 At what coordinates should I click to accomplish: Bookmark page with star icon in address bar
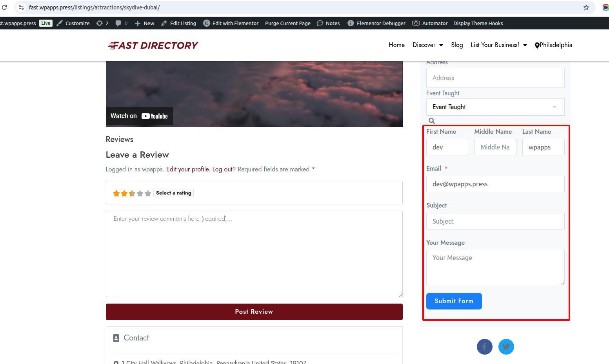tap(586, 7)
